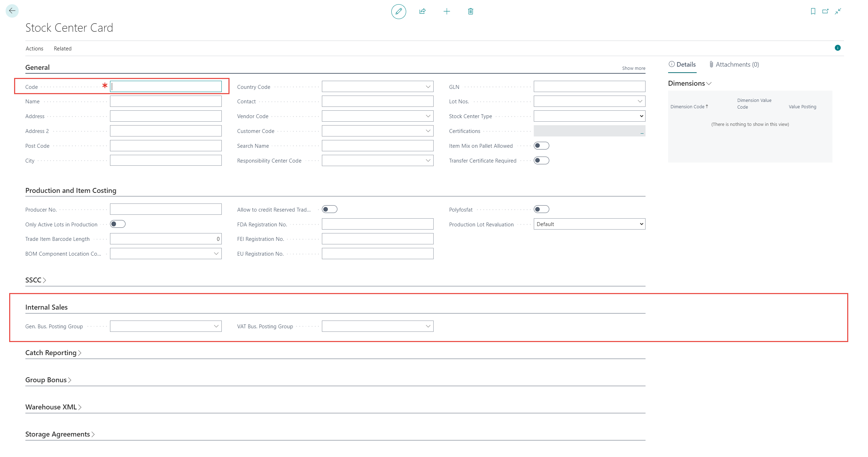Screen dimensions: 868x457
Task: Toggle Transfer Certificate Required switch
Action: tap(541, 160)
